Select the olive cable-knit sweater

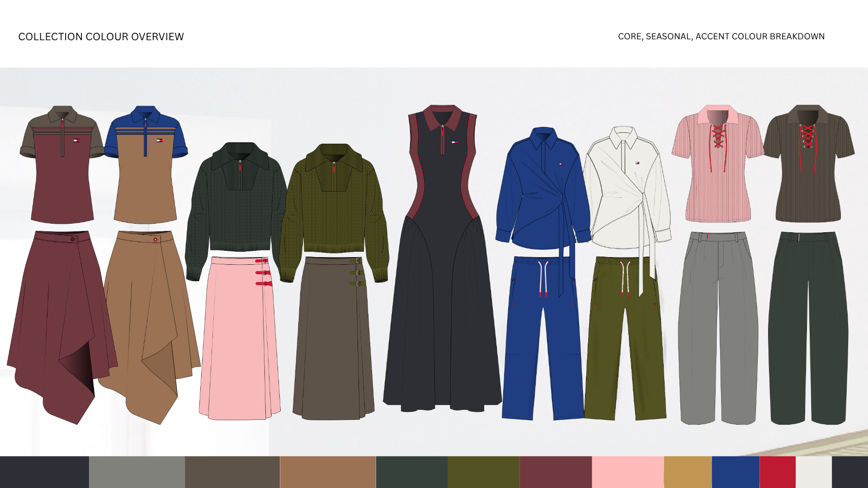click(x=334, y=212)
